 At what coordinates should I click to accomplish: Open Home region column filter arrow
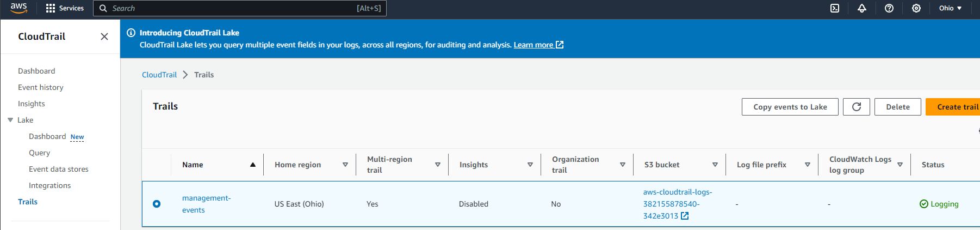(x=345, y=165)
